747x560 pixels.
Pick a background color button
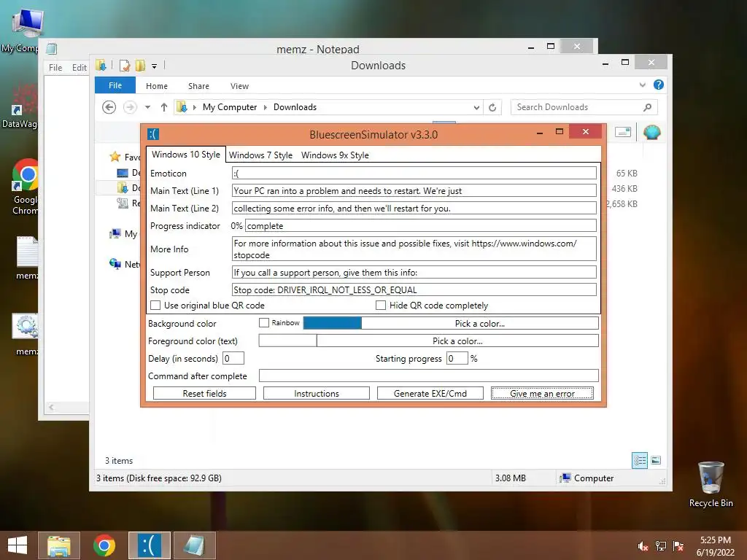(x=480, y=323)
